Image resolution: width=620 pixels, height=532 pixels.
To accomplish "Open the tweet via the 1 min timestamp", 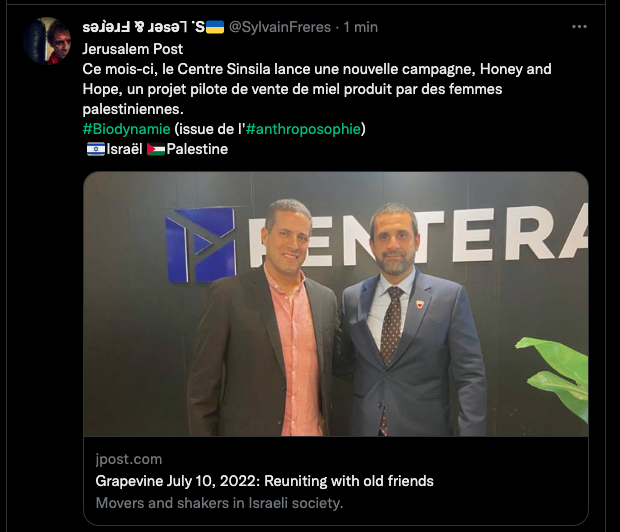I will tap(360, 26).
